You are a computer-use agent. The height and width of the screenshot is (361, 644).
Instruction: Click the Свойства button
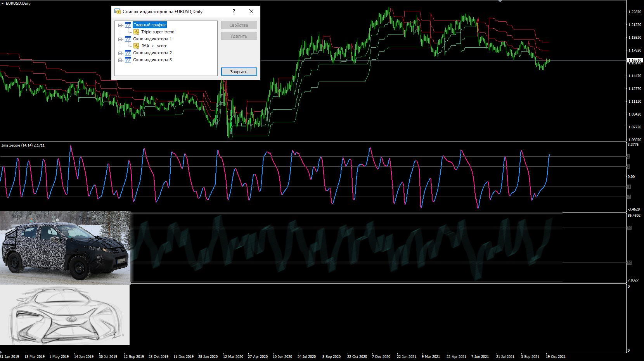point(239,25)
